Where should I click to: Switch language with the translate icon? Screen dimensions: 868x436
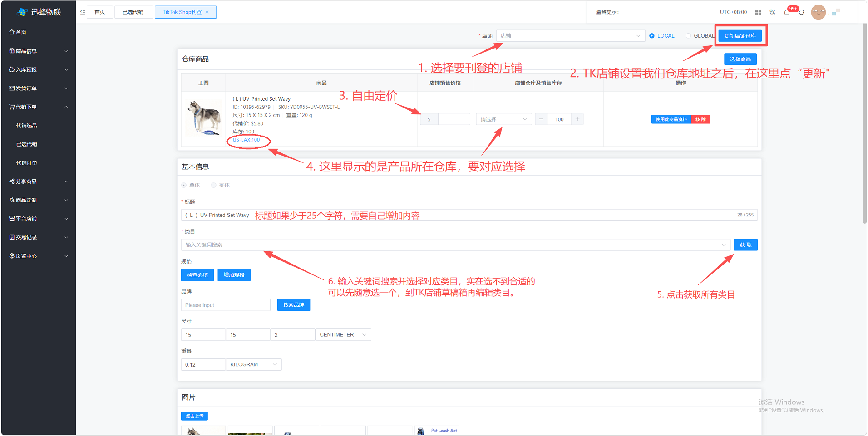pyautogui.click(x=772, y=12)
